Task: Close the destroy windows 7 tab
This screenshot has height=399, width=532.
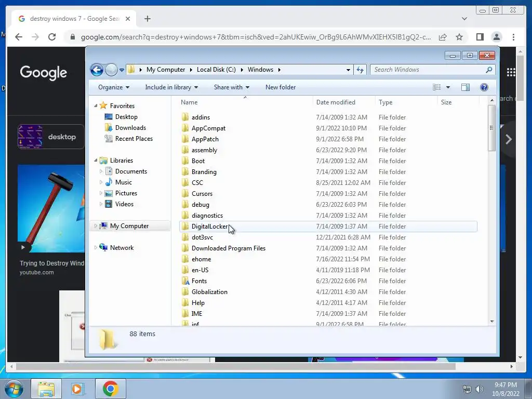Action: coord(128,19)
